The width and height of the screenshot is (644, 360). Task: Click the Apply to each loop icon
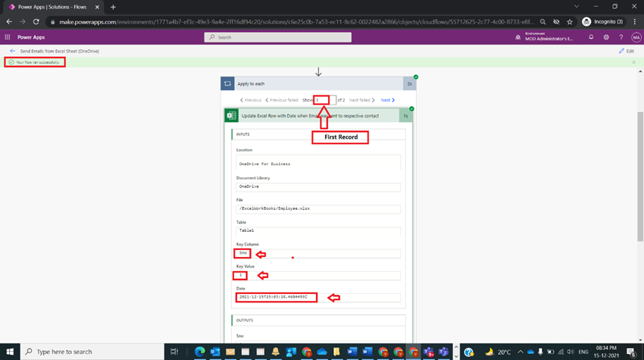227,83
